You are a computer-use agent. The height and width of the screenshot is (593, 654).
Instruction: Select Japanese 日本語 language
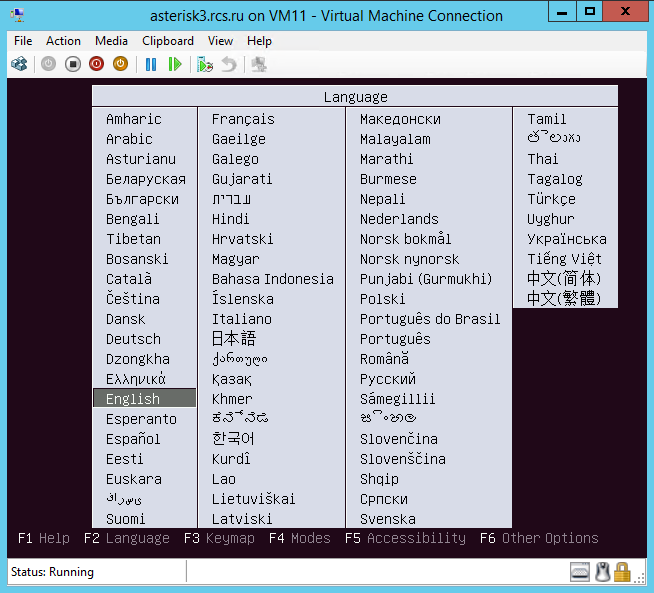click(234, 339)
